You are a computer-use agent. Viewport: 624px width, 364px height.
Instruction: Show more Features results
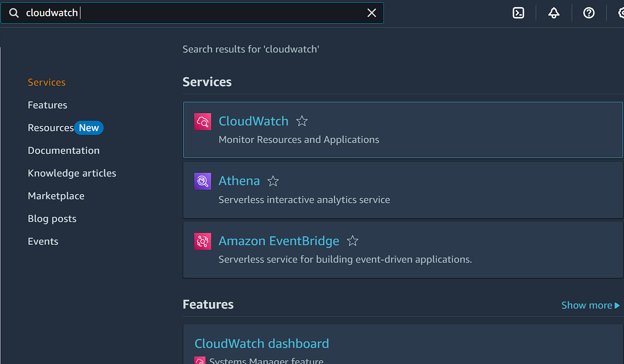pos(590,305)
